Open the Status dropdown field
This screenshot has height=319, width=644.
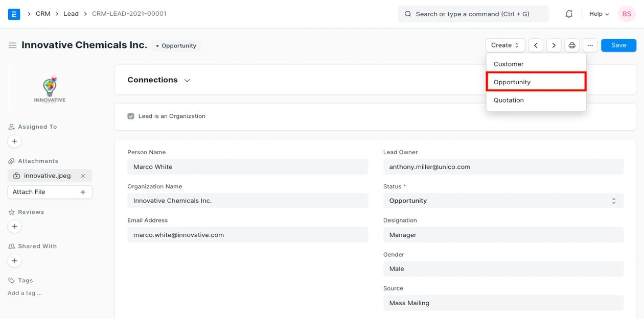(503, 201)
